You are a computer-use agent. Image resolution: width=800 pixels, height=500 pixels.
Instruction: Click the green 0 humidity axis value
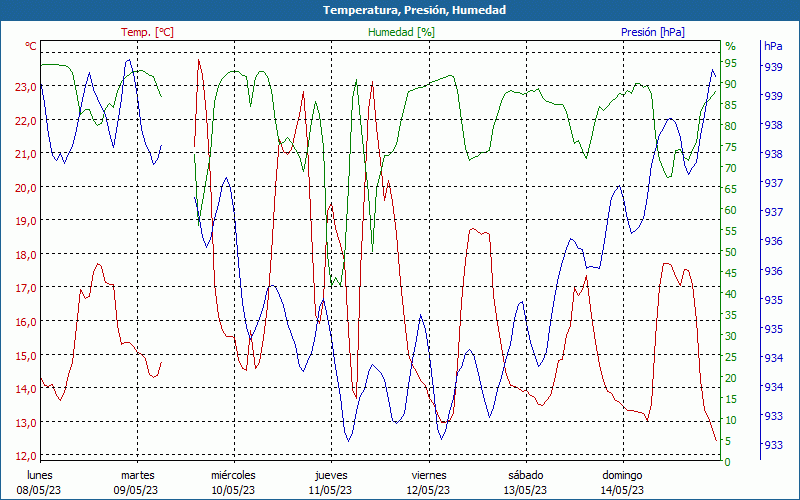[x=728, y=462]
